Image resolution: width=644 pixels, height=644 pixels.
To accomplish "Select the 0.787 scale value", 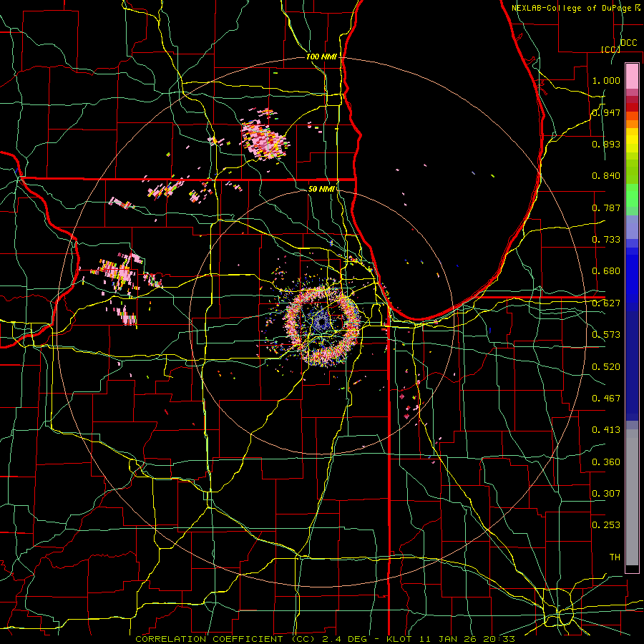I will 606,208.
